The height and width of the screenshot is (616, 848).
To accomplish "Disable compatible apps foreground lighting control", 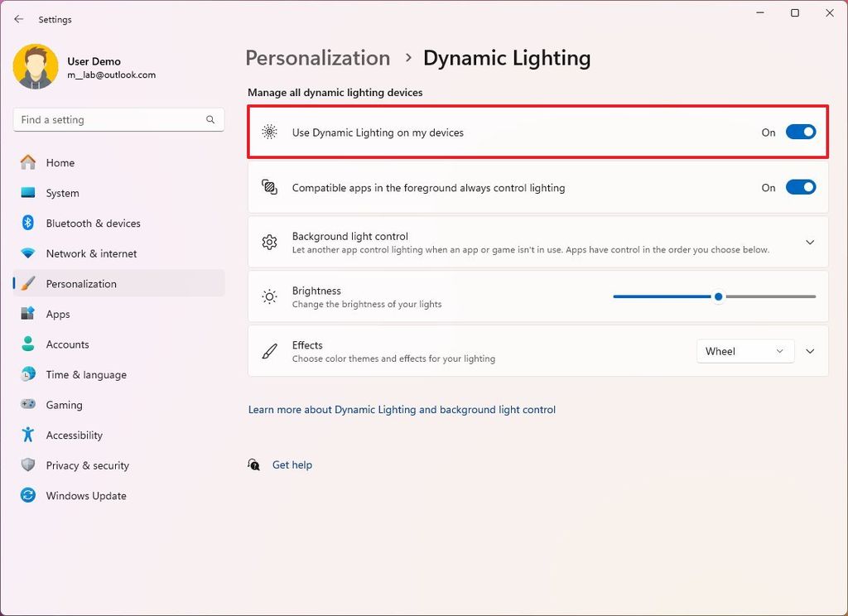I will pos(800,187).
